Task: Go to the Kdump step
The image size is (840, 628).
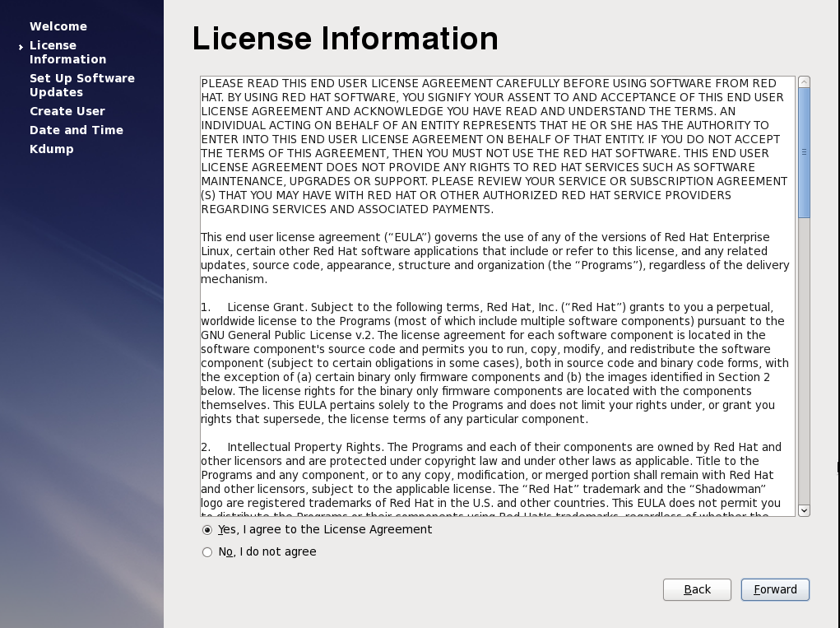Action: pyautogui.click(x=52, y=149)
